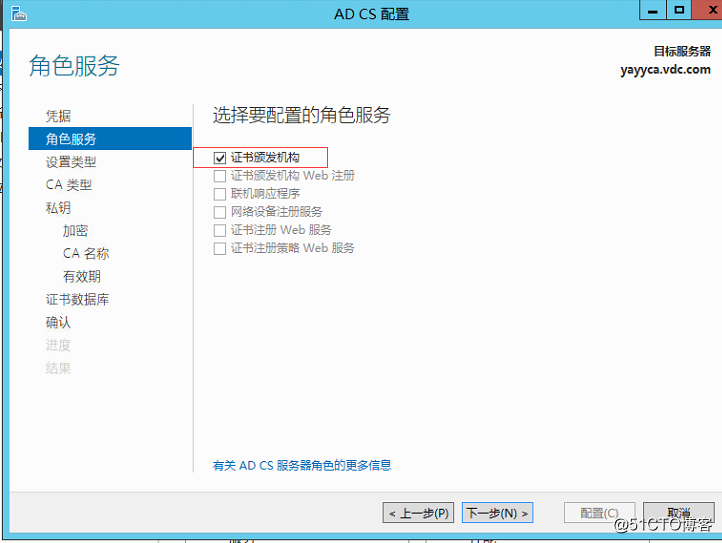Minimize the AD CS 配置 window
722x543 pixels.
tap(652, 10)
